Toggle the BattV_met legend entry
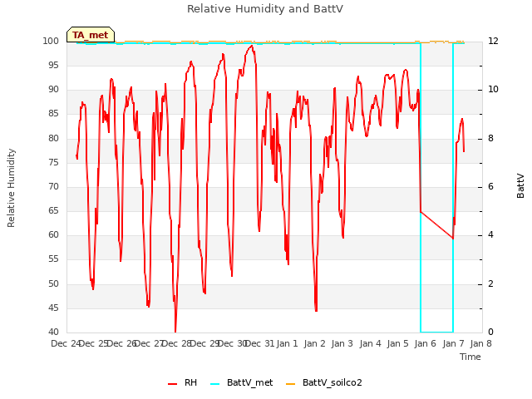This screenshot has height=399, width=532. pyautogui.click(x=242, y=382)
